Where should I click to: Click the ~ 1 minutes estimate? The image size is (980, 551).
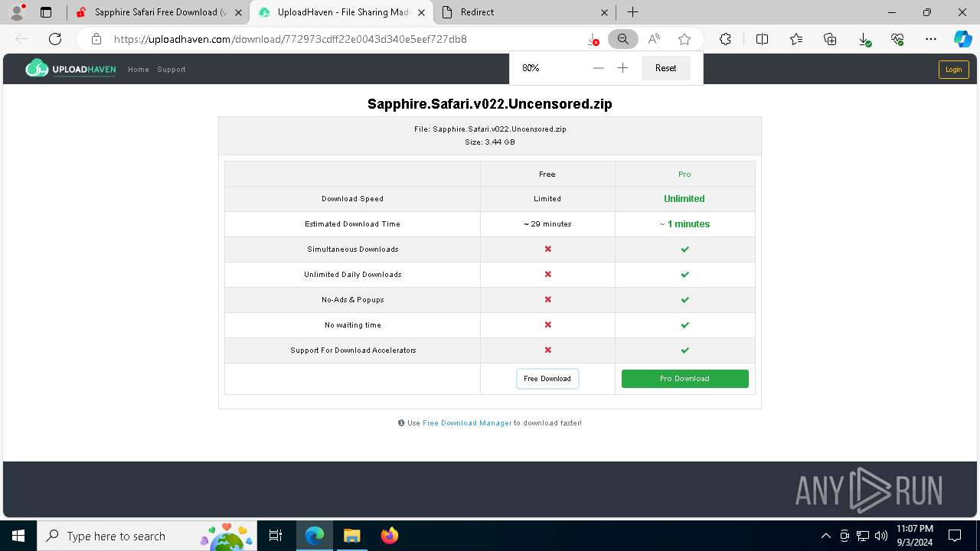pos(684,224)
